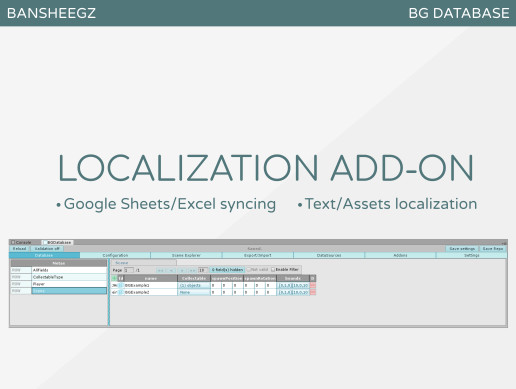Click the green add-row plus icon

tap(114, 278)
